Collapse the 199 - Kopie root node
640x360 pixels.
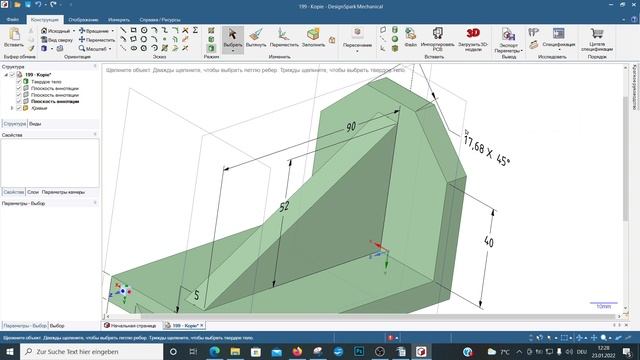click(x=6, y=75)
